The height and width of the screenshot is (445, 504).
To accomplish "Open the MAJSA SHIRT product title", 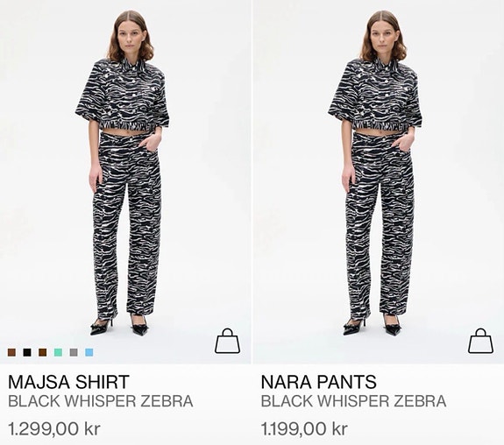I will point(68,382).
